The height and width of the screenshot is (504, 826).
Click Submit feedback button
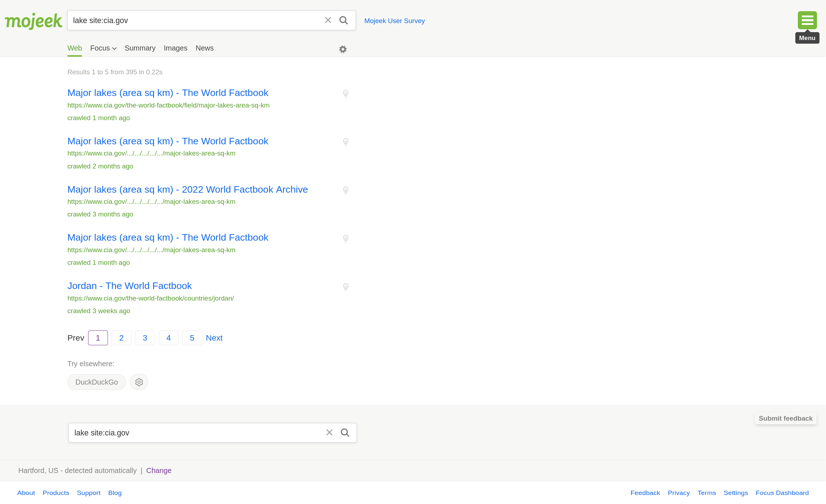point(786,418)
